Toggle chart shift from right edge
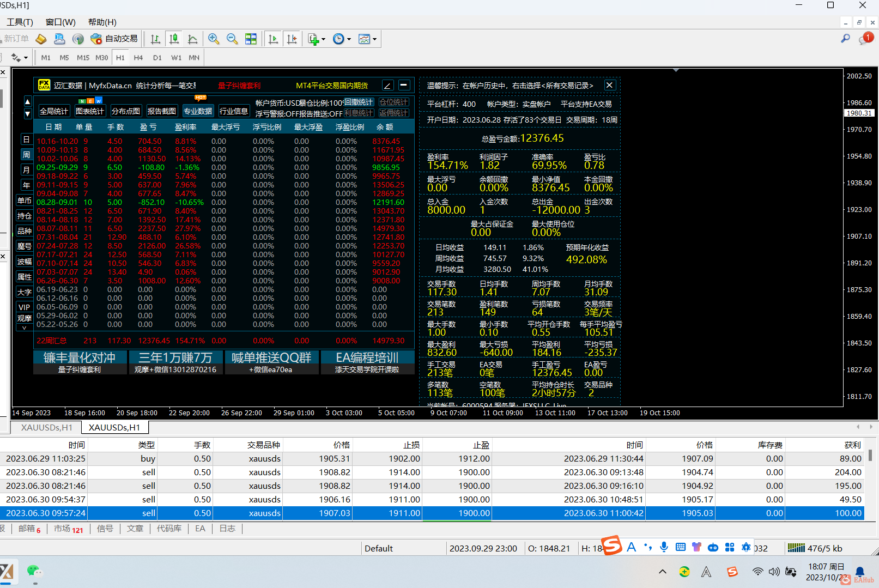 [292, 39]
